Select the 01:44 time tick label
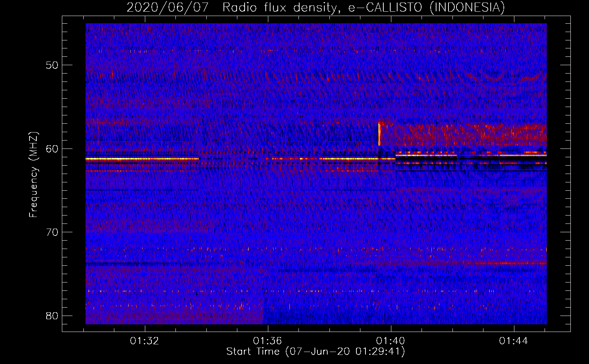Screen dimensions: 589x364 pyautogui.click(x=514, y=341)
